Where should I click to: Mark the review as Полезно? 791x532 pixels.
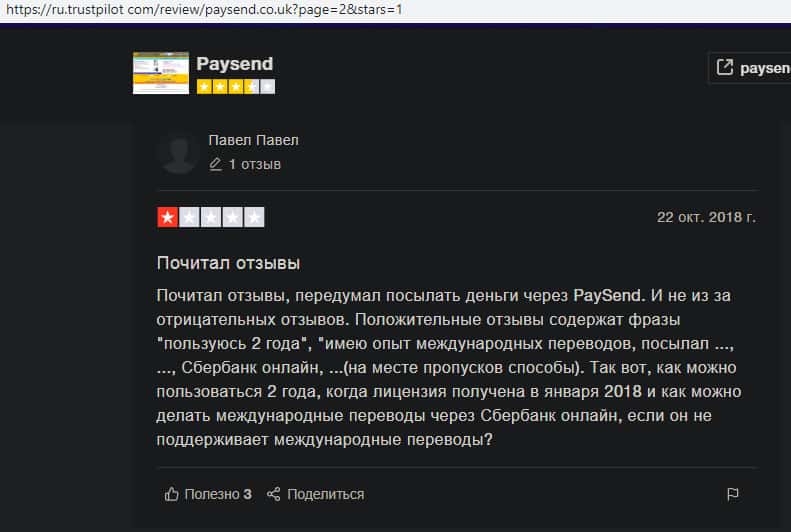(x=208, y=494)
